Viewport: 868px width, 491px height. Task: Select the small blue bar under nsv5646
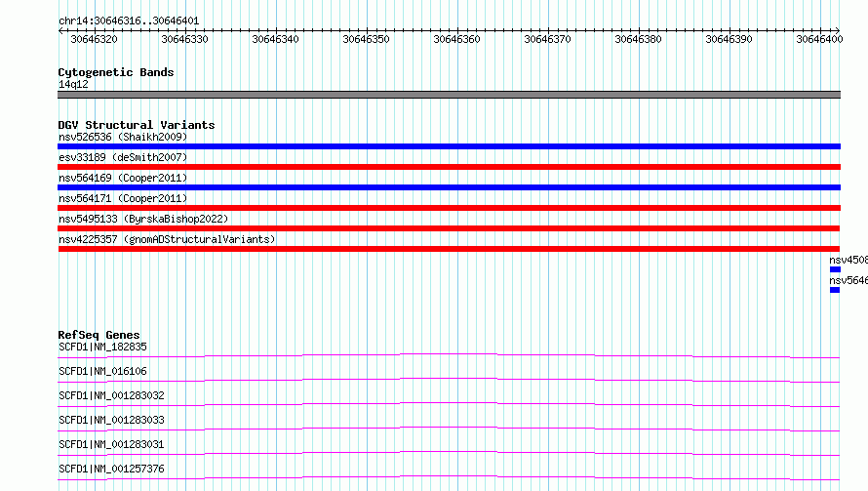pyautogui.click(x=835, y=290)
